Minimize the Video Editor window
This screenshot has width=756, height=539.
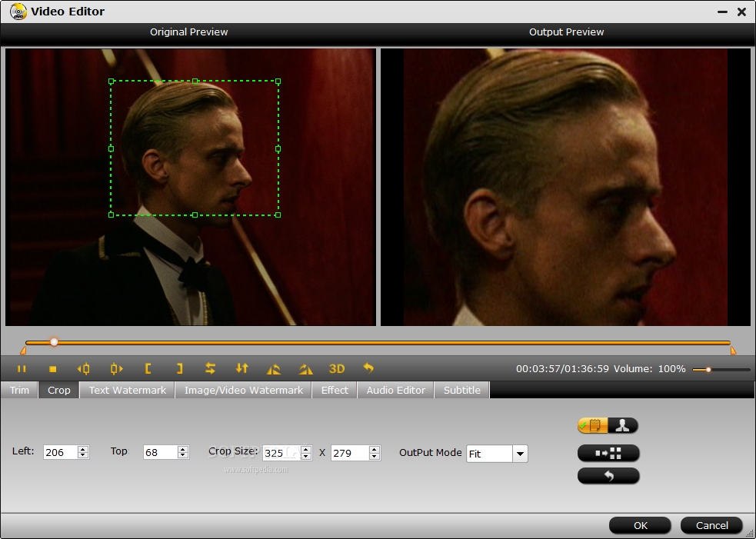pos(722,12)
